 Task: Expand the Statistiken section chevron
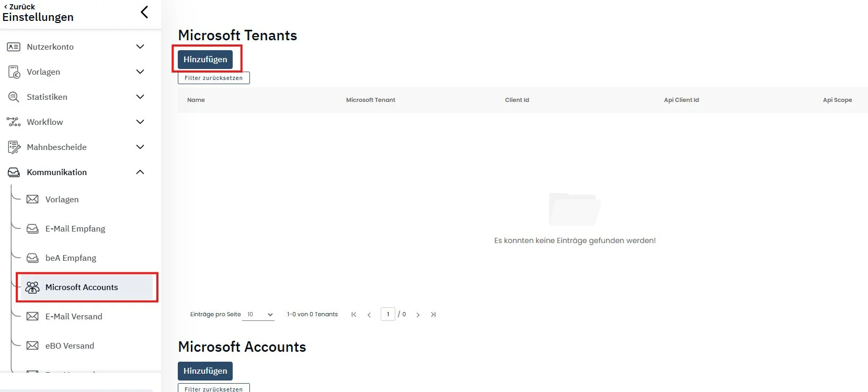point(140,97)
